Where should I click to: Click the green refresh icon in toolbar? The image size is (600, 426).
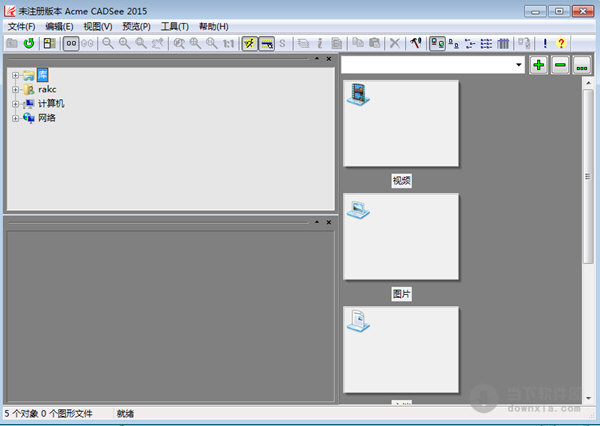(x=29, y=43)
